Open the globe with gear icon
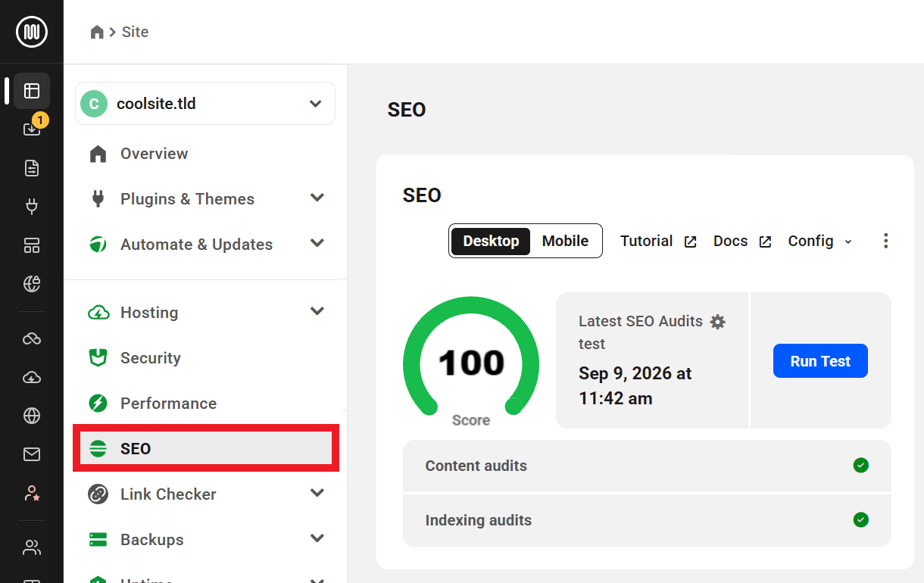 pos(32,284)
